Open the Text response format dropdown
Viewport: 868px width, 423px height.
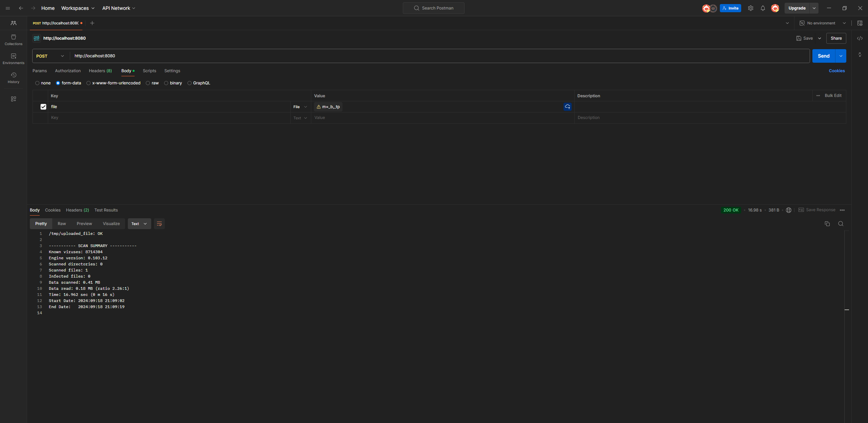139,224
